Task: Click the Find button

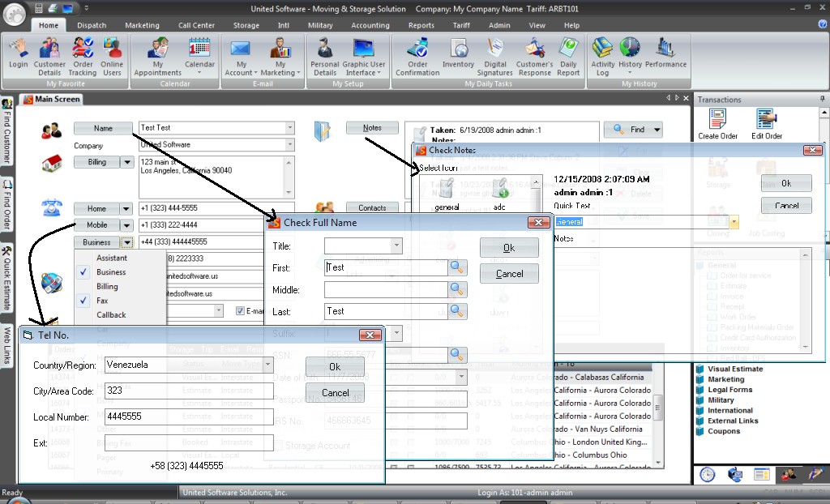Action: (x=633, y=130)
